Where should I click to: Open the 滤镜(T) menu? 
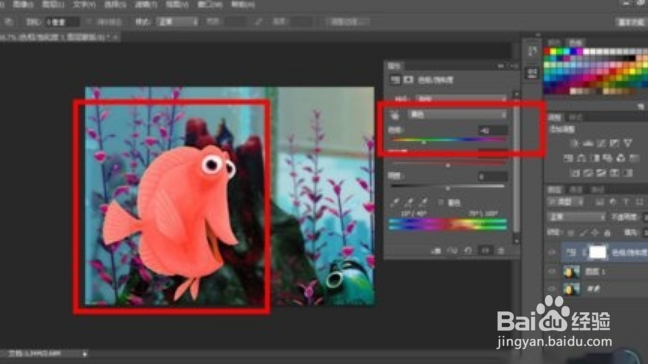pos(146,5)
